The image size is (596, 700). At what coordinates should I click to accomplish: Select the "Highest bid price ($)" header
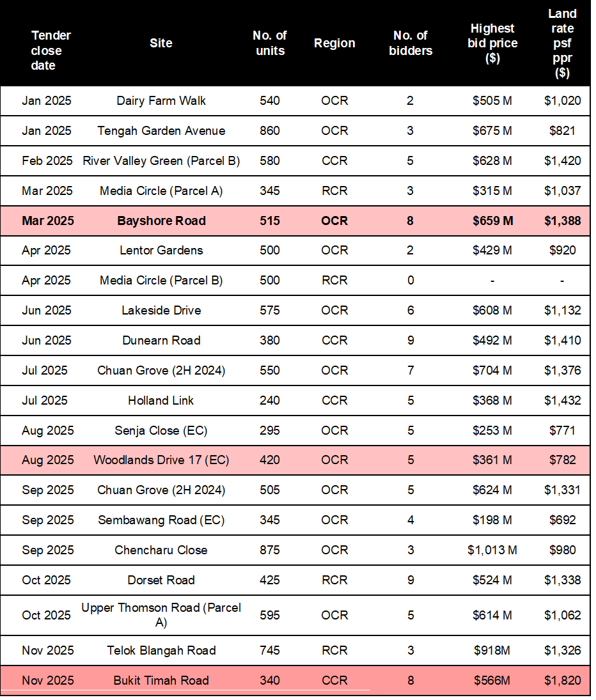492,43
